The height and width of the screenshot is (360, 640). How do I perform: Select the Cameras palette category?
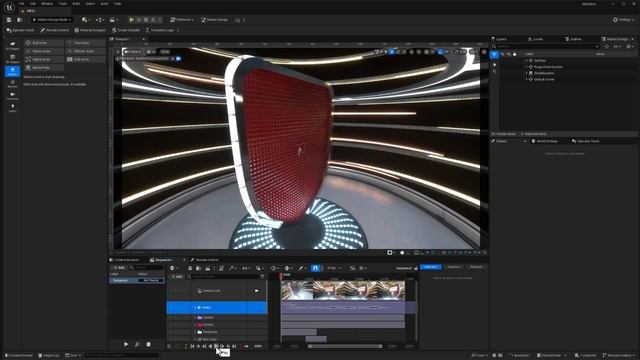(x=12, y=96)
